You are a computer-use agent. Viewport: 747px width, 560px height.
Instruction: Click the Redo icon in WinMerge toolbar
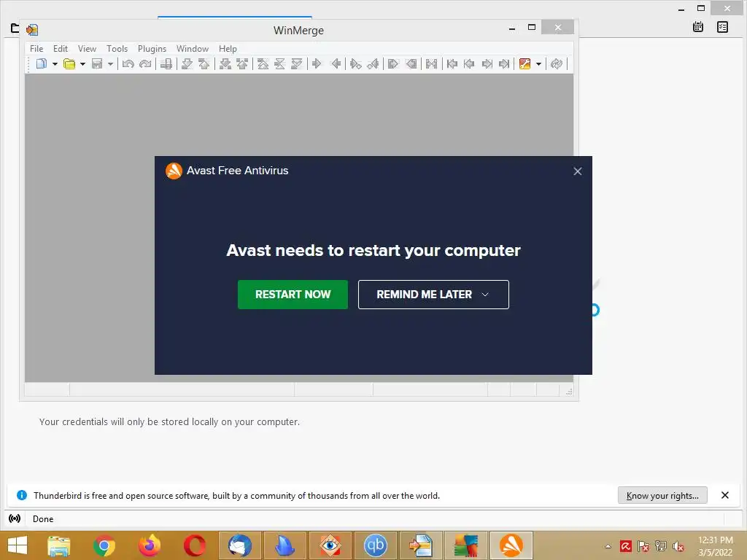[145, 63]
